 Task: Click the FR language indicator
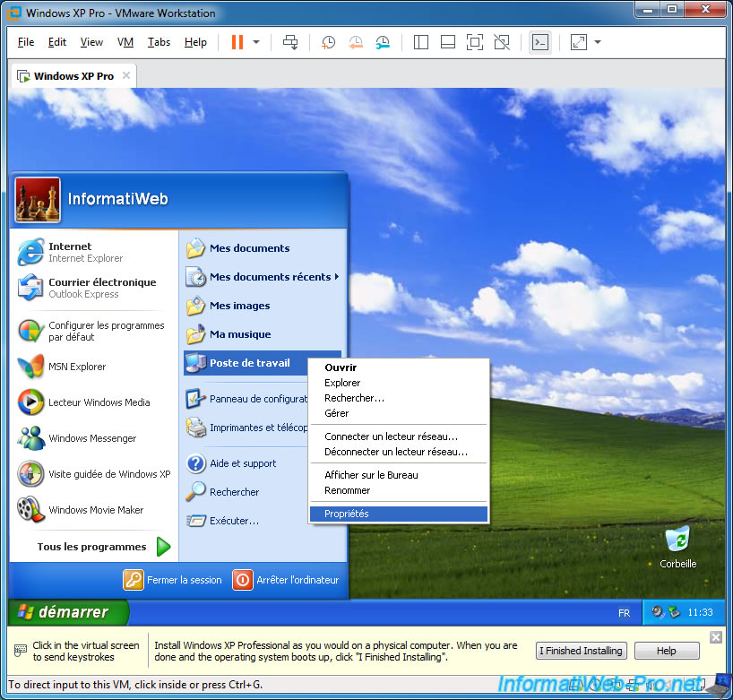[624, 613]
